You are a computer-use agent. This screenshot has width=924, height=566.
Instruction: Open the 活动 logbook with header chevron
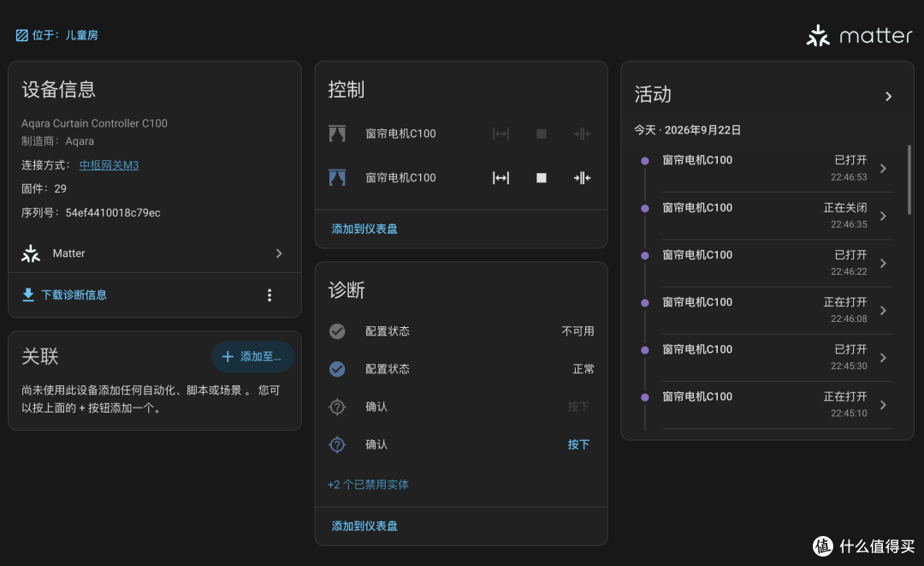tap(889, 97)
